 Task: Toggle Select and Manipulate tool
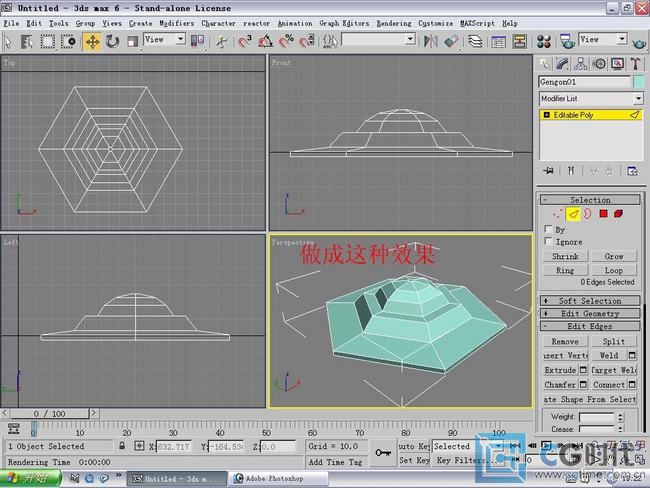tap(221, 41)
